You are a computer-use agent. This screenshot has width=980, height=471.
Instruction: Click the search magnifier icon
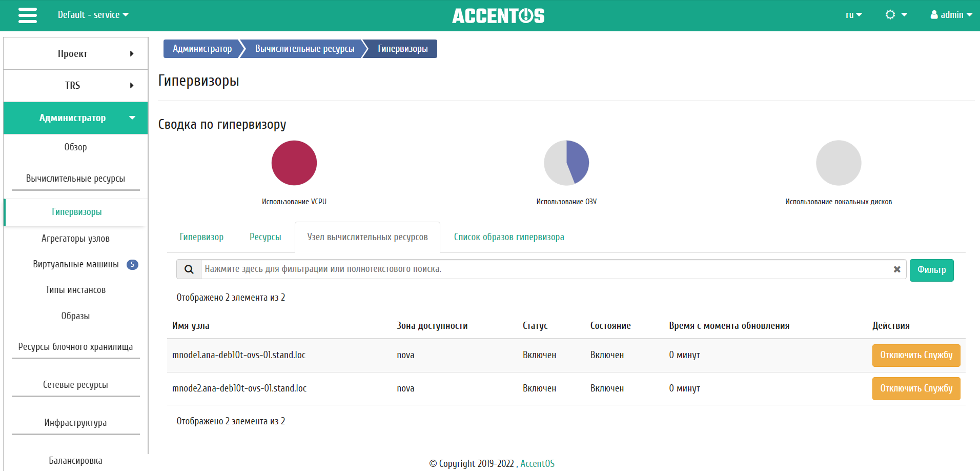189,269
